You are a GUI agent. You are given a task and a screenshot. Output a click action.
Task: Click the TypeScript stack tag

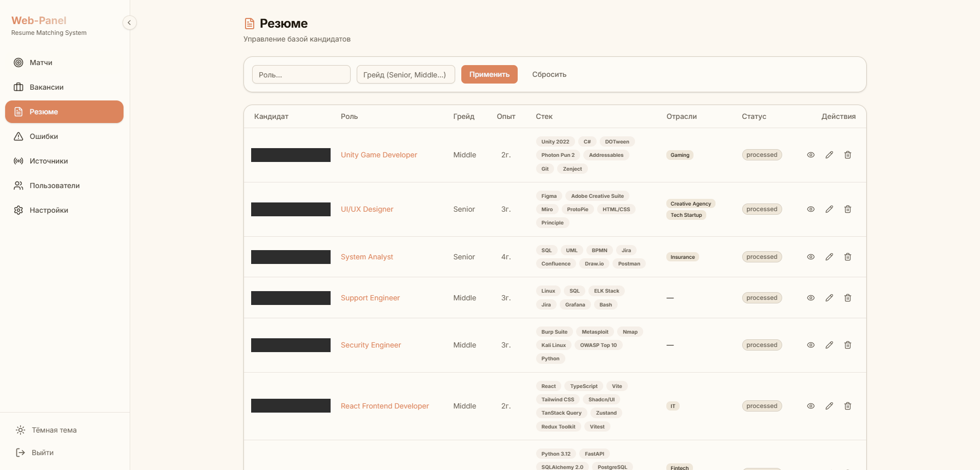[x=584, y=386]
